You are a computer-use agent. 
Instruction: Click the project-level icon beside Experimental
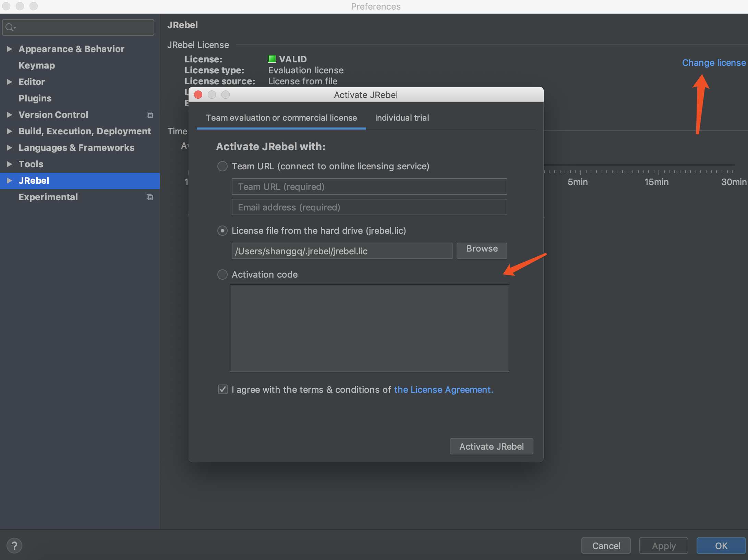pyautogui.click(x=150, y=197)
